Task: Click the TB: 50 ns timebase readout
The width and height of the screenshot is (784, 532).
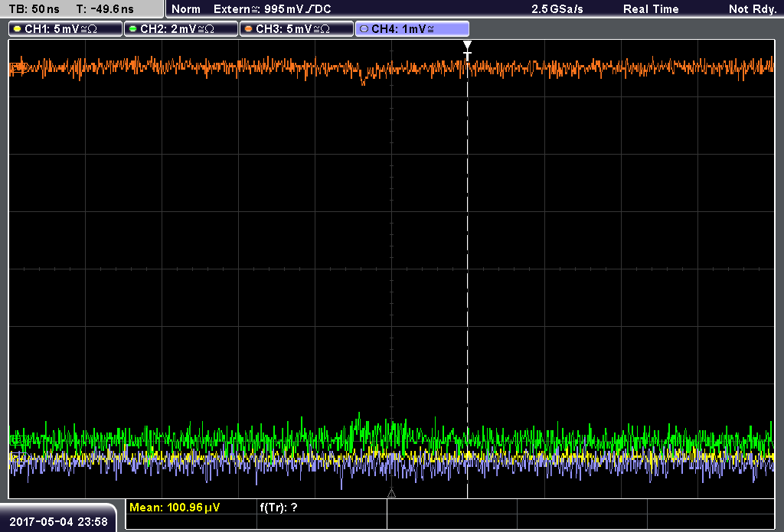Action: pos(34,9)
